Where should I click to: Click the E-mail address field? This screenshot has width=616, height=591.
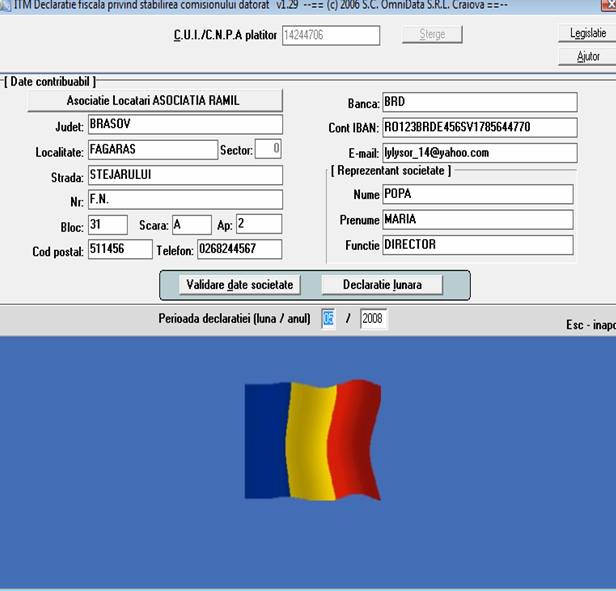479,152
